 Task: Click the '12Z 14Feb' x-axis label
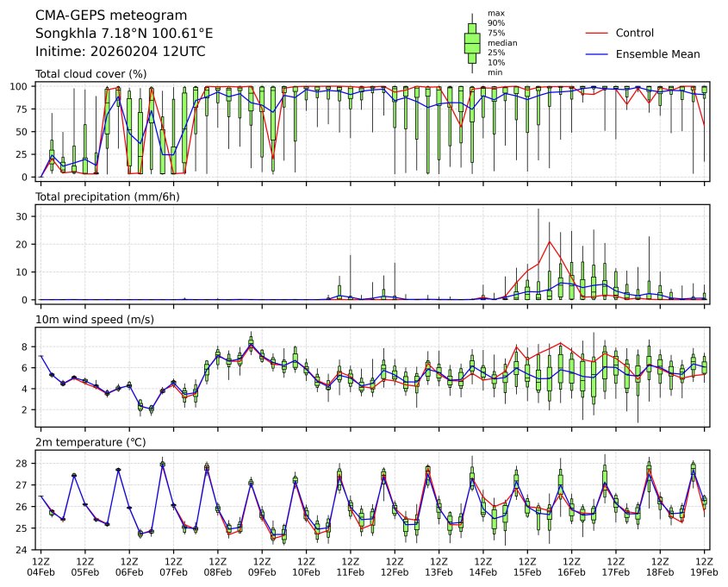point(483,566)
